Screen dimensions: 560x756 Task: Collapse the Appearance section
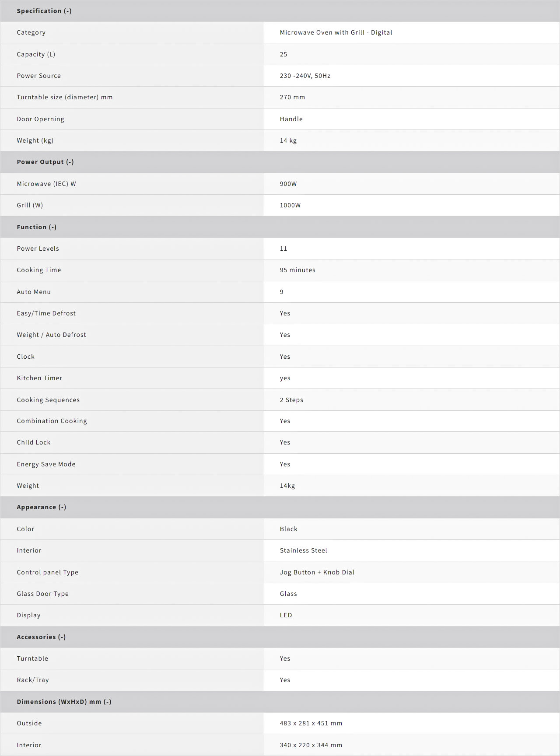click(x=42, y=507)
